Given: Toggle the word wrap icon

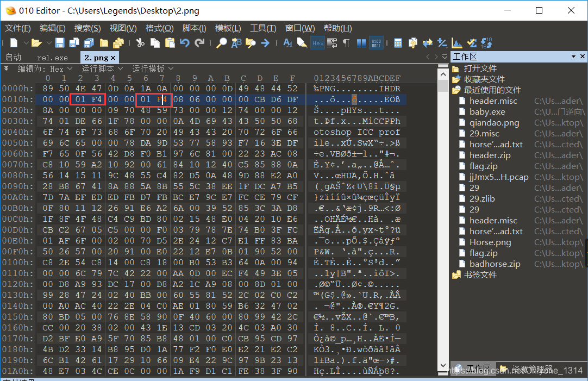Looking at the screenshot, I should [x=332, y=43].
